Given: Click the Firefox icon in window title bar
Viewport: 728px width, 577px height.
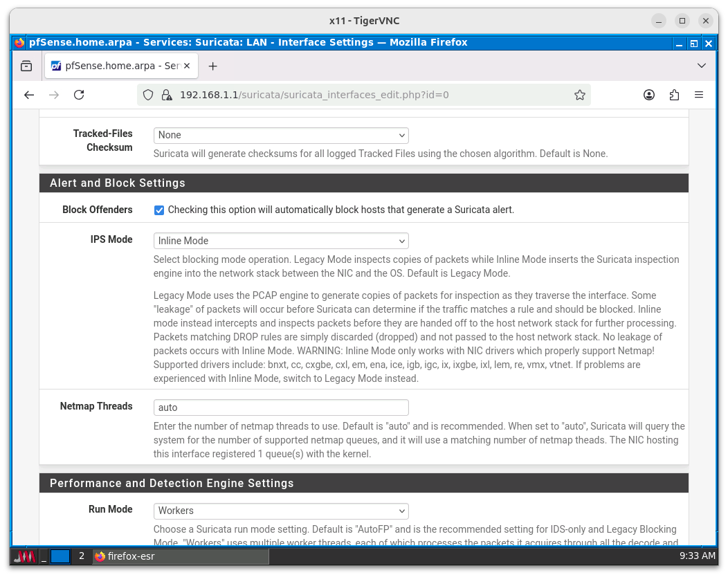Looking at the screenshot, I should tap(19, 43).
